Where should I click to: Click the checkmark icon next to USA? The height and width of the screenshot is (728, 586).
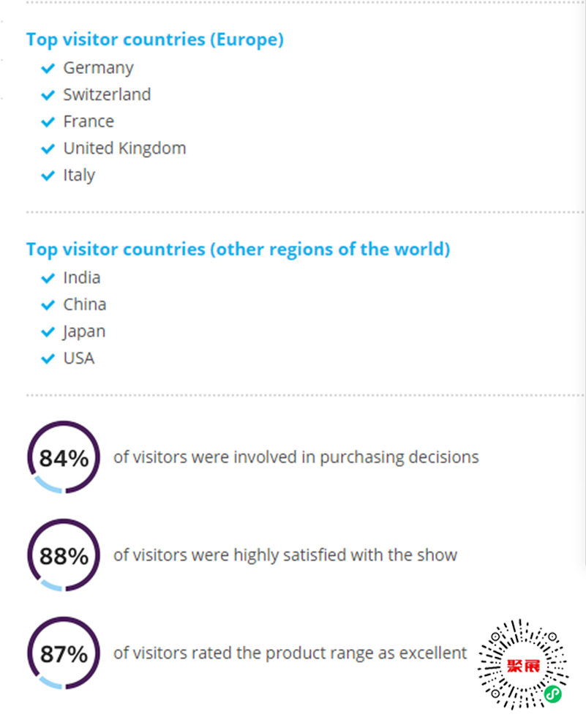[x=48, y=359]
